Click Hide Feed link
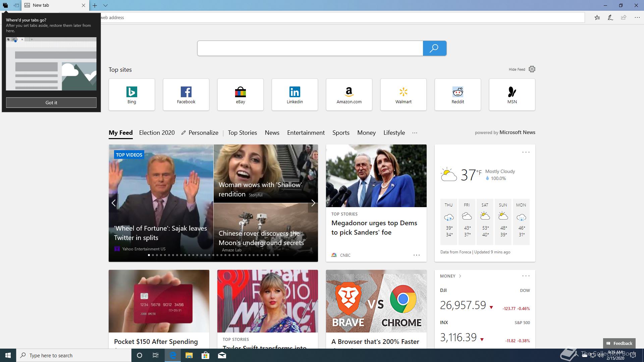The image size is (644, 362). pos(517,69)
